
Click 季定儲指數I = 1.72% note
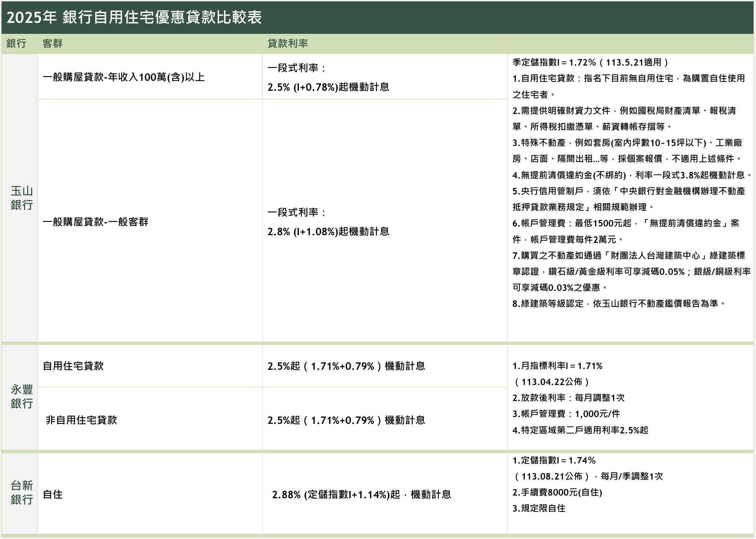coord(591,62)
